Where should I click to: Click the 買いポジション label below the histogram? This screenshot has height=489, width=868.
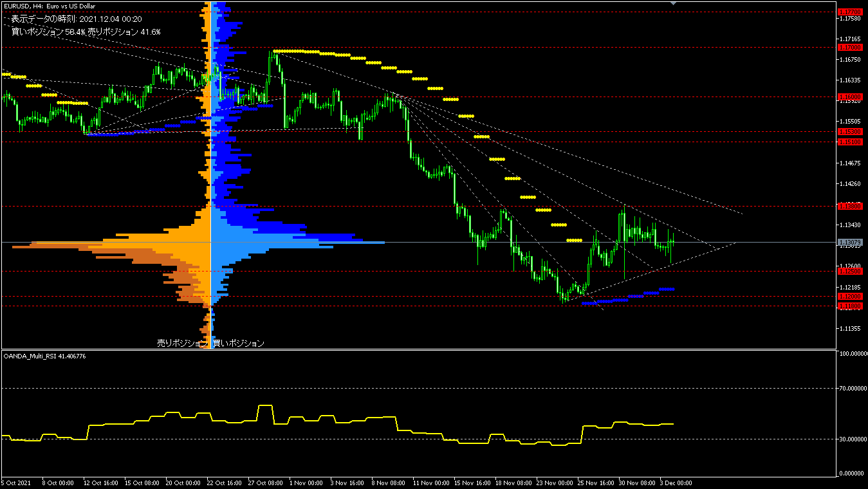point(238,344)
